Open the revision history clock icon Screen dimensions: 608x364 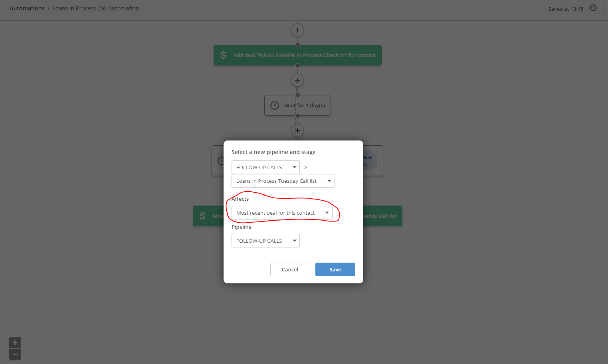(593, 8)
